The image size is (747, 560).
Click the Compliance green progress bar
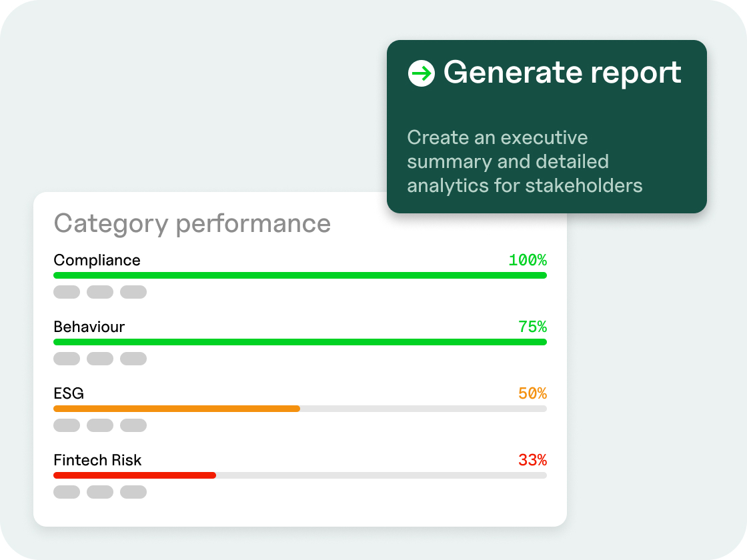[x=299, y=275]
